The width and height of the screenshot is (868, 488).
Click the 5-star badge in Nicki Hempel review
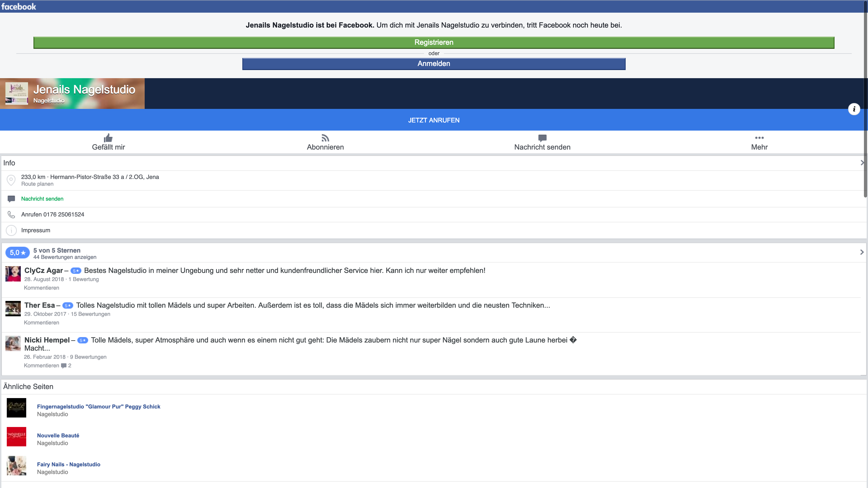click(83, 340)
